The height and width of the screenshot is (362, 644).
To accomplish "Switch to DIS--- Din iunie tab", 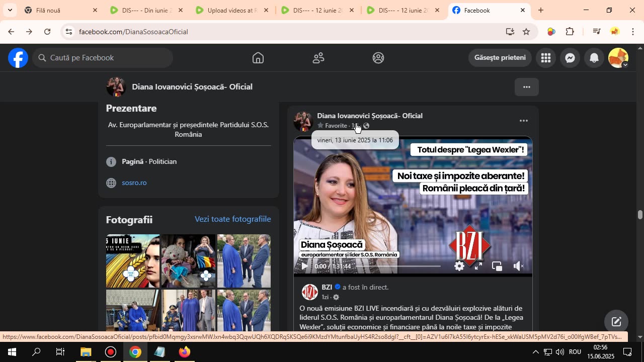I will (x=146, y=10).
